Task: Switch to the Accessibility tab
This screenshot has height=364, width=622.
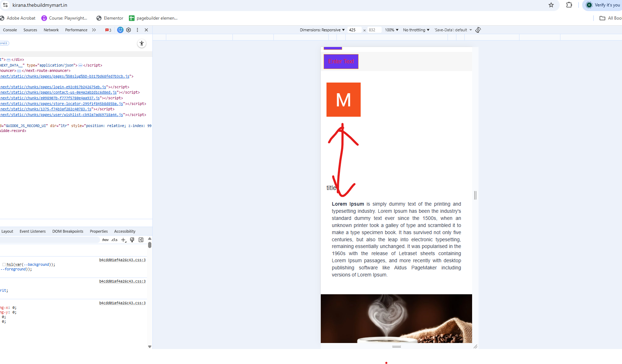Action: pos(125,231)
